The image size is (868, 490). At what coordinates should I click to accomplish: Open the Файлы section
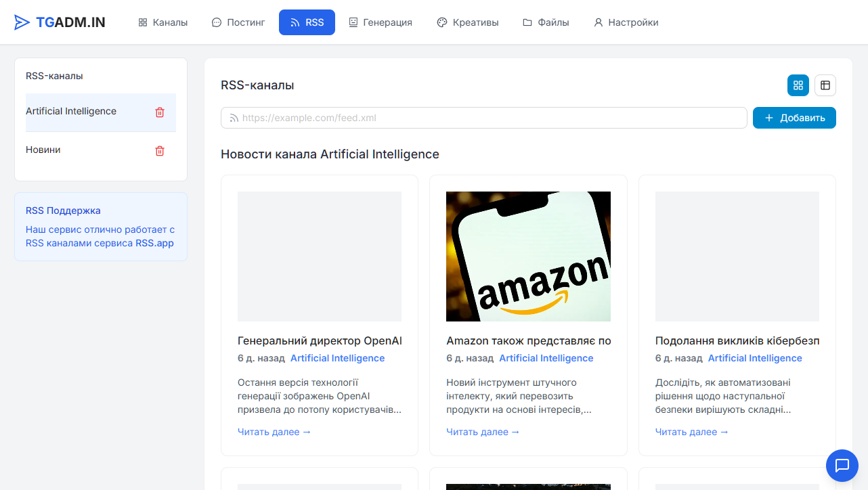(x=546, y=22)
